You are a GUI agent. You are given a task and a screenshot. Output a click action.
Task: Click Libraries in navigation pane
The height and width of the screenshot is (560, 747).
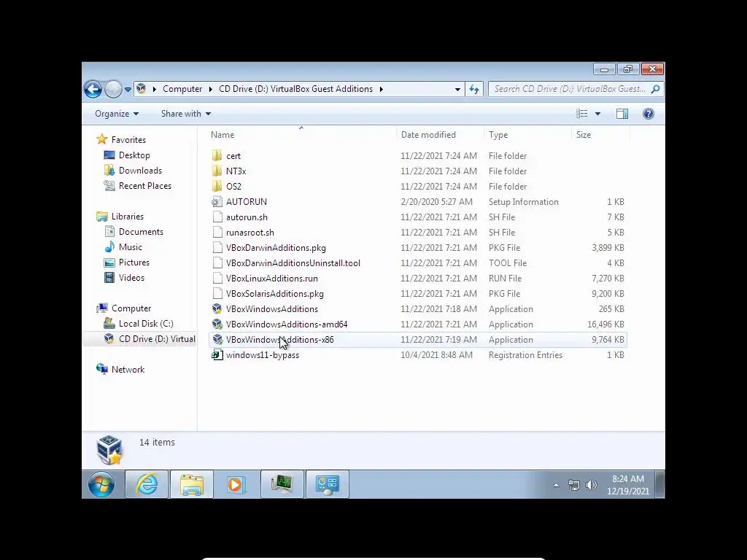click(127, 216)
